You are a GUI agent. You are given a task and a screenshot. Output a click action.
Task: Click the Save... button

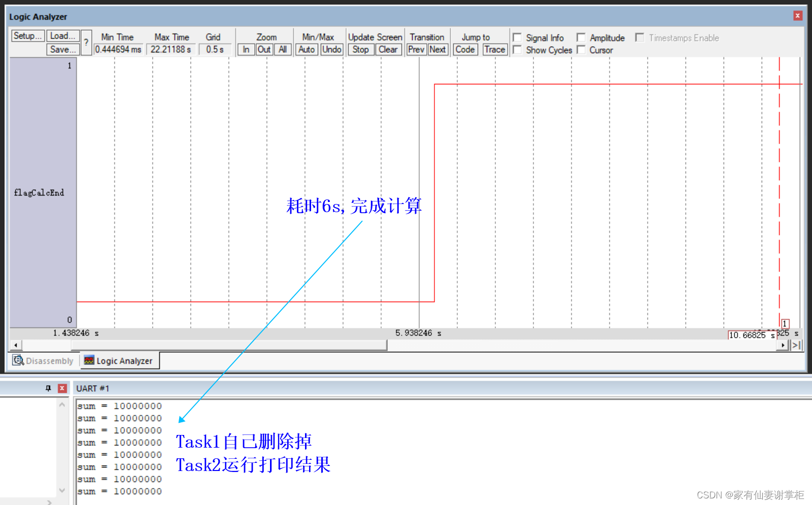point(63,49)
